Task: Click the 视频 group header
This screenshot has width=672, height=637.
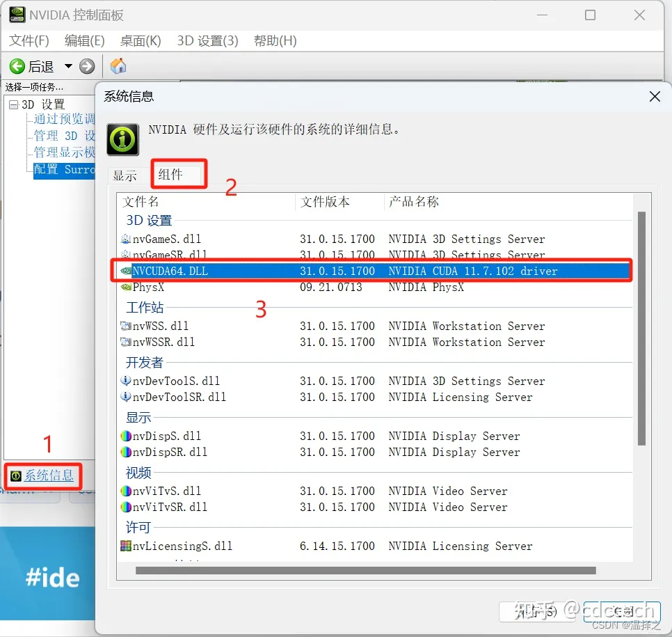Action: (x=138, y=473)
